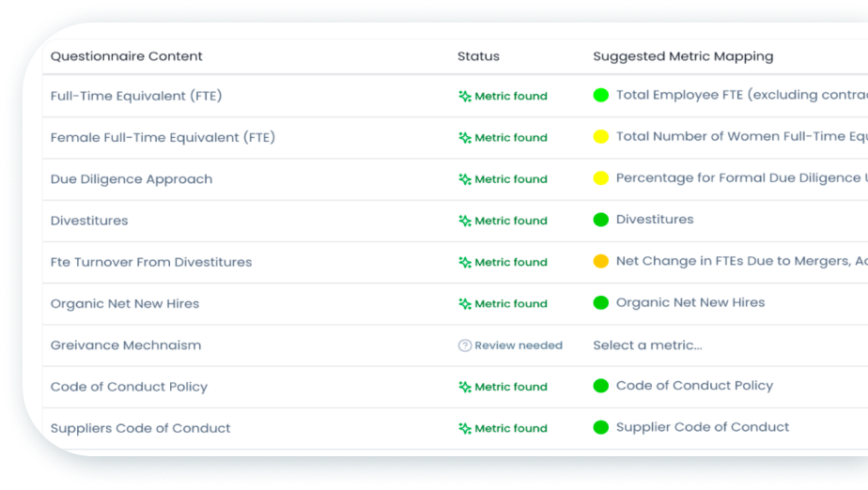This screenshot has width=868, height=490.
Task: Click sparkle icon in Female Full-Time Equivalent row
Action: point(464,138)
